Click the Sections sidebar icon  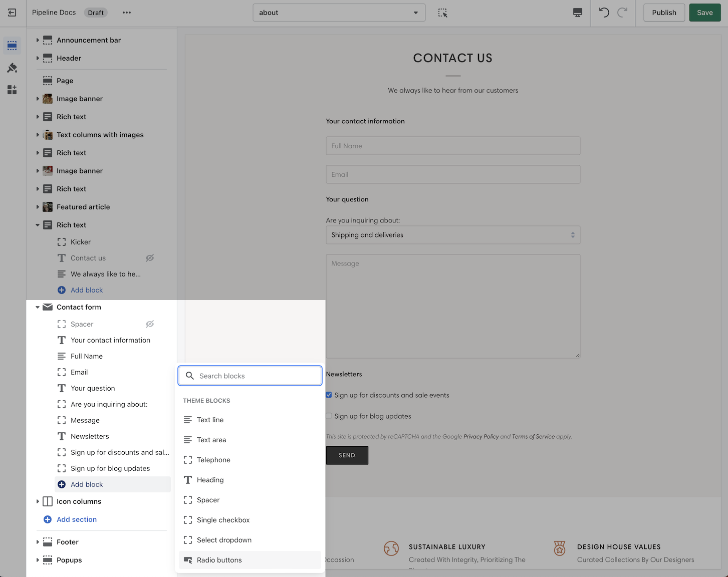point(12,46)
